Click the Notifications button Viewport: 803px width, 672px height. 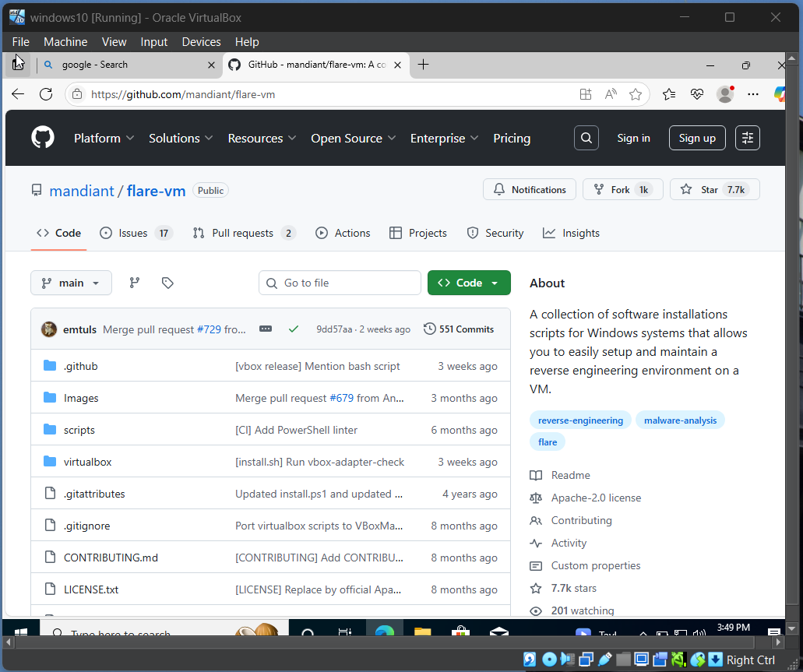[530, 189]
